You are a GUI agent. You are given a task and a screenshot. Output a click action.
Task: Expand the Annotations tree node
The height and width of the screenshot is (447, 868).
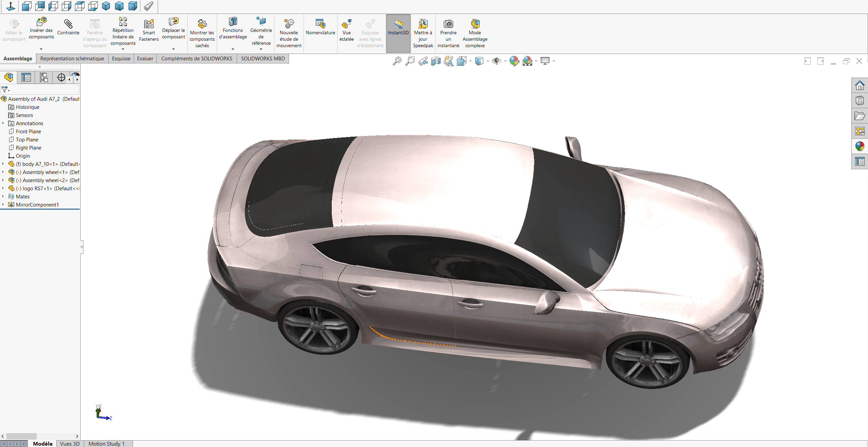pos(3,123)
